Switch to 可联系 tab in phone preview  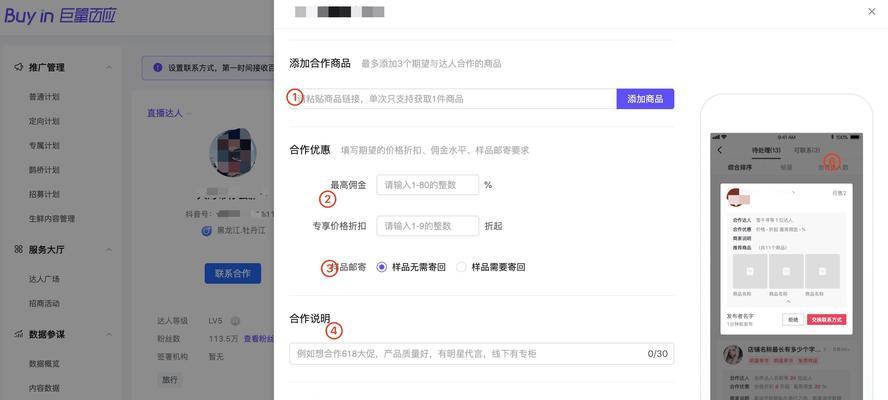tap(807, 150)
